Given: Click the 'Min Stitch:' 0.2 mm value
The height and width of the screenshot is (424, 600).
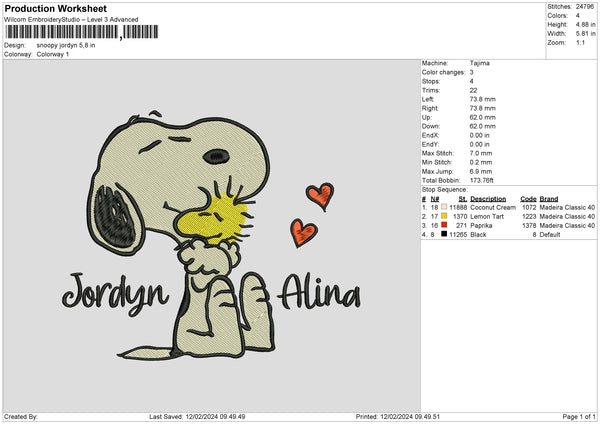Looking at the screenshot, I should click(481, 162).
